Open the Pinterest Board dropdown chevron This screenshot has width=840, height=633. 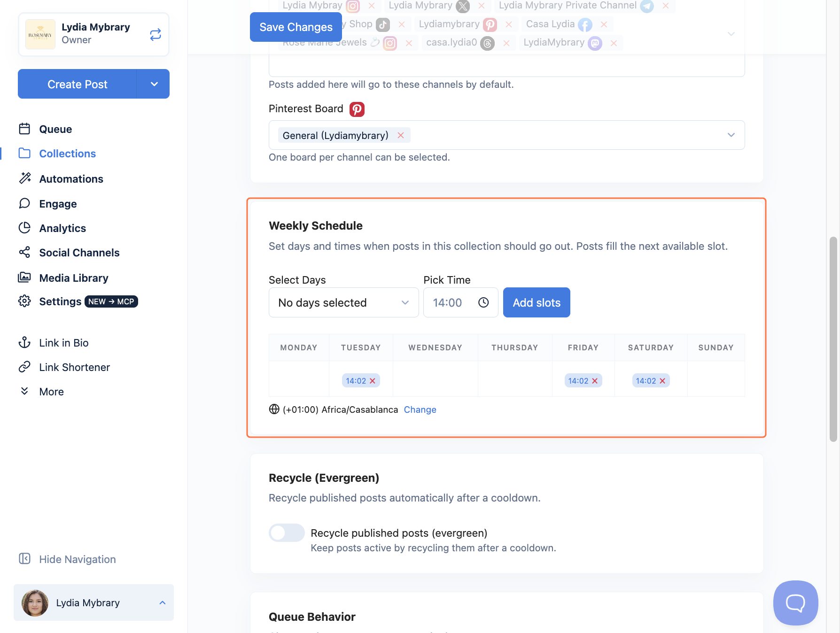pyautogui.click(x=731, y=135)
